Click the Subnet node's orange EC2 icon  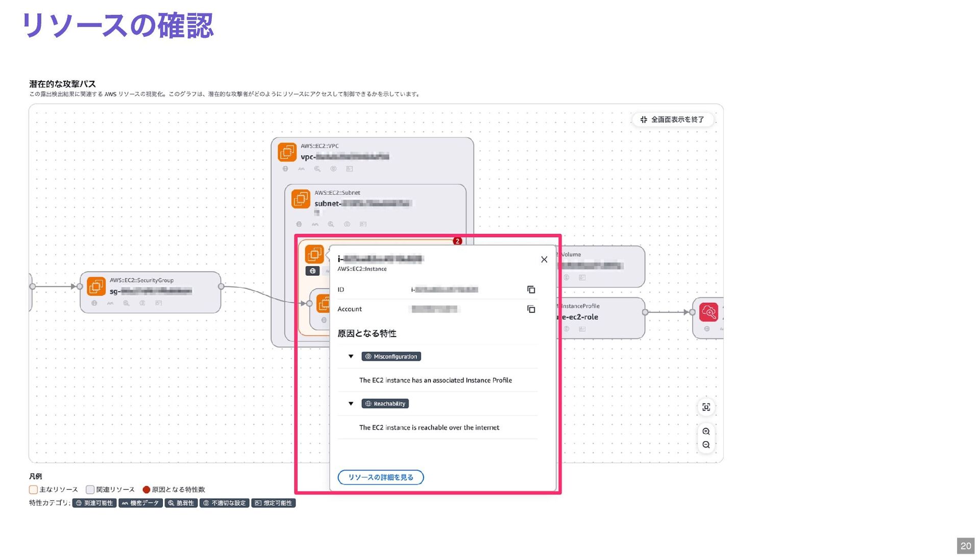[x=301, y=199]
